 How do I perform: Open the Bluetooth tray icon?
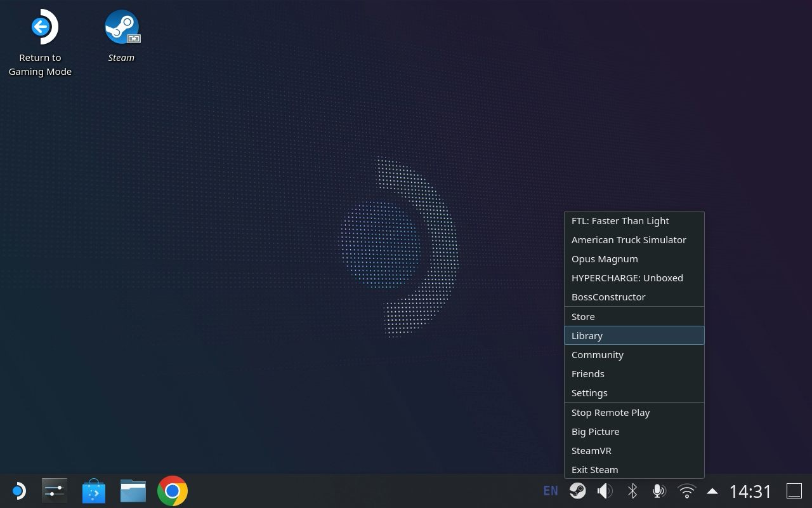(x=632, y=491)
